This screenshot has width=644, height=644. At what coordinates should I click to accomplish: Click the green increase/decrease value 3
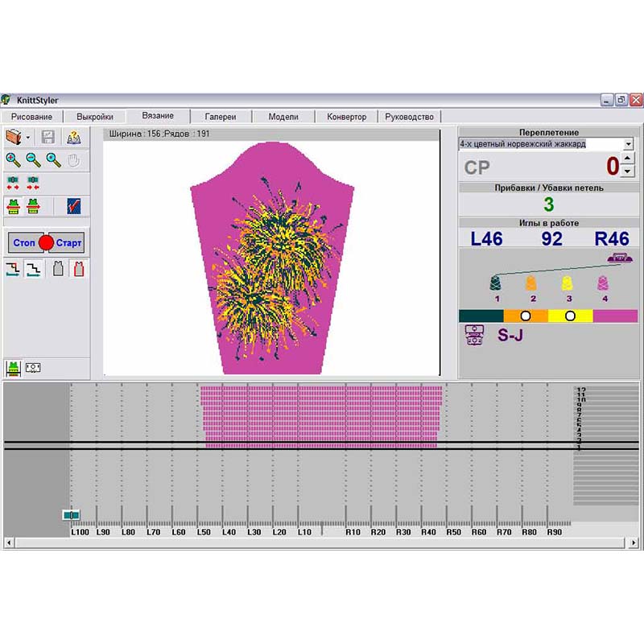[x=549, y=204]
